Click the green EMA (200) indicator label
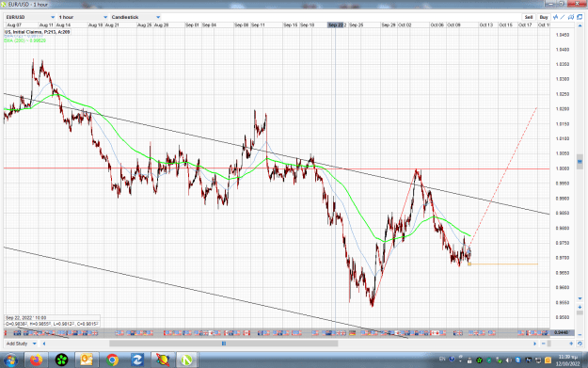Viewport: 588px width, 368px height. pos(24,40)
